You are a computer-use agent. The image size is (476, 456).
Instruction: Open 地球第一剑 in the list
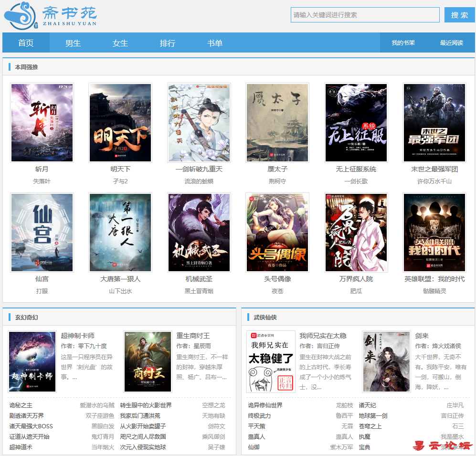click(x=373, y=415)
